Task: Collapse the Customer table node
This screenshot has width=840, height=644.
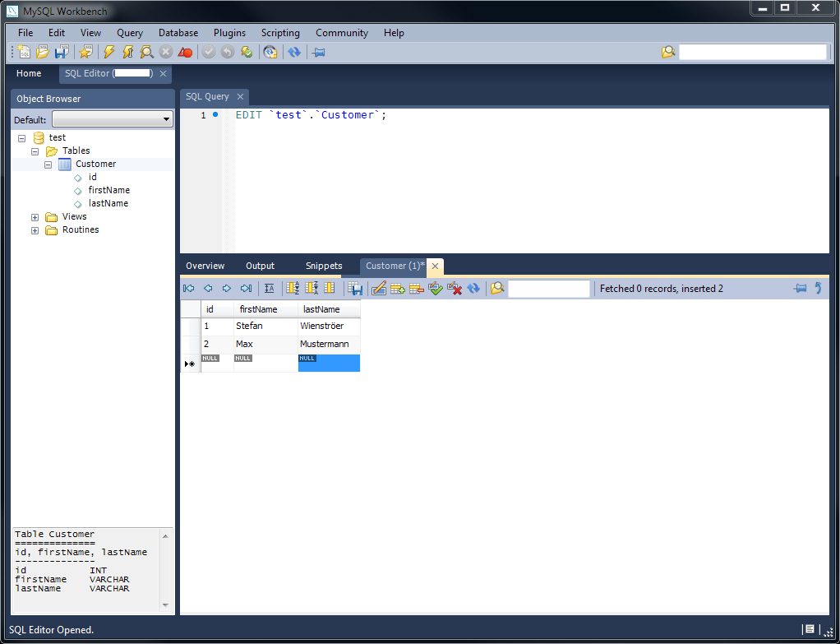Action: pos(48,164)
